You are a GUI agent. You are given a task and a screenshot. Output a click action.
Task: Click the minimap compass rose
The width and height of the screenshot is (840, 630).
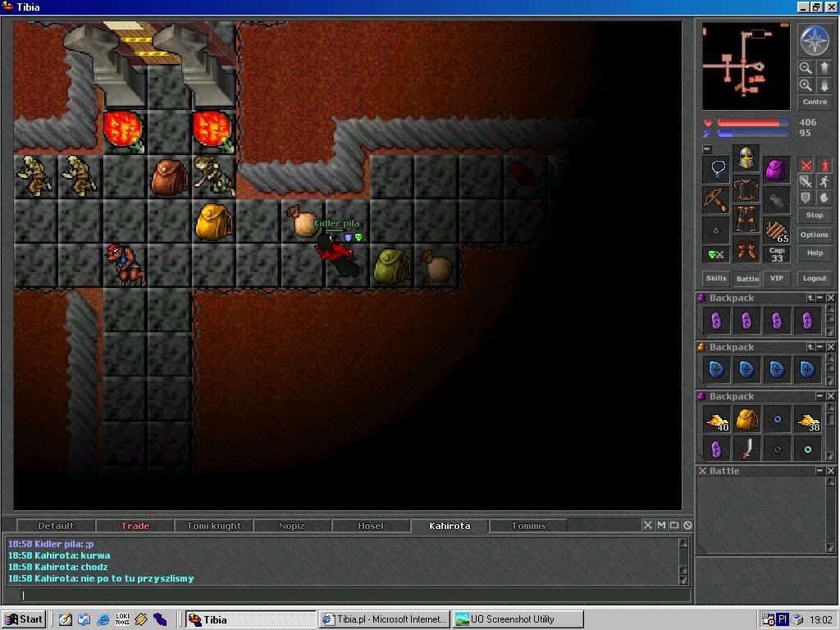click(x=815, y=41)
